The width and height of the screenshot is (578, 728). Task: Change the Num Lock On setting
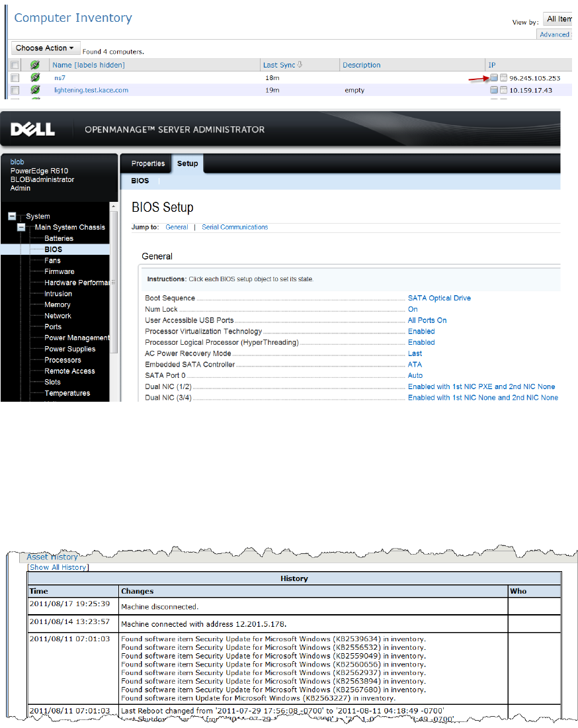point(413,309)
